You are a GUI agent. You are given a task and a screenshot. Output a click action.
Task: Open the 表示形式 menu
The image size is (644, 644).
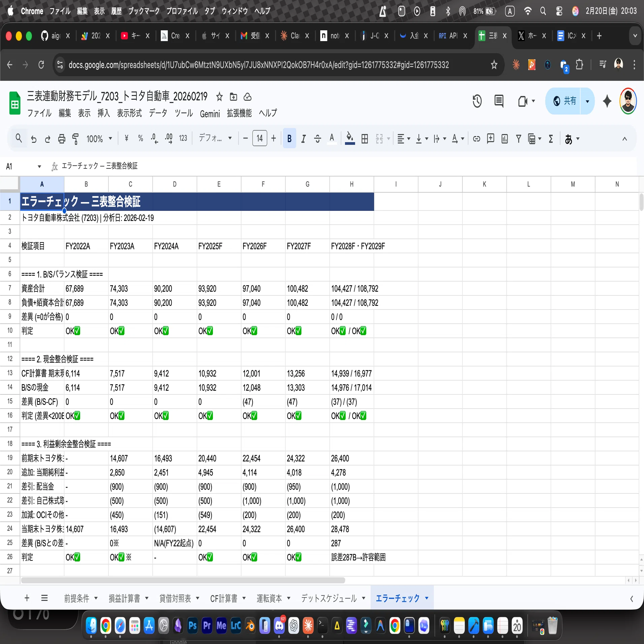tap(129, 113)
